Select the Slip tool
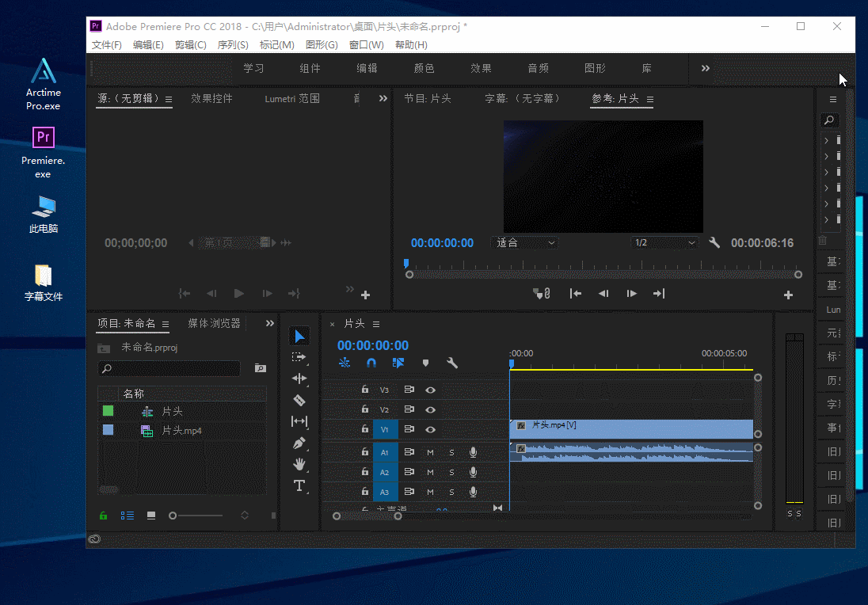The image size is (868, 605). 299,421
